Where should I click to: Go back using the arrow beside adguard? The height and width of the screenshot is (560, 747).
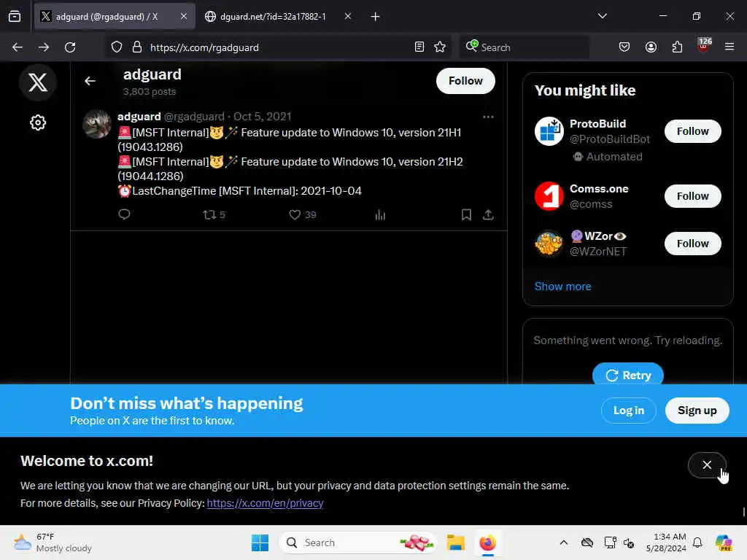click(x=90, y=82)
